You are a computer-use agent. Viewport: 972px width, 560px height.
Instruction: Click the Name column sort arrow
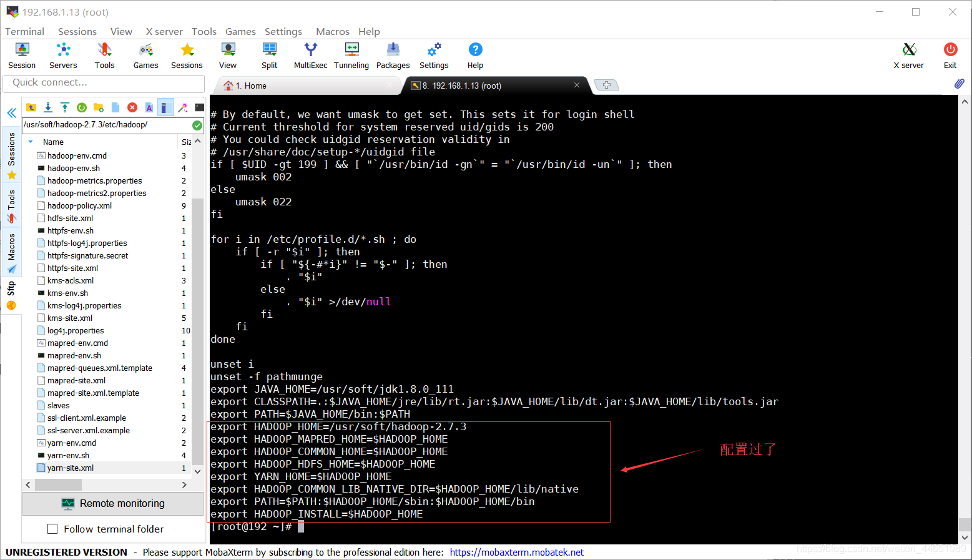point(31,142)
